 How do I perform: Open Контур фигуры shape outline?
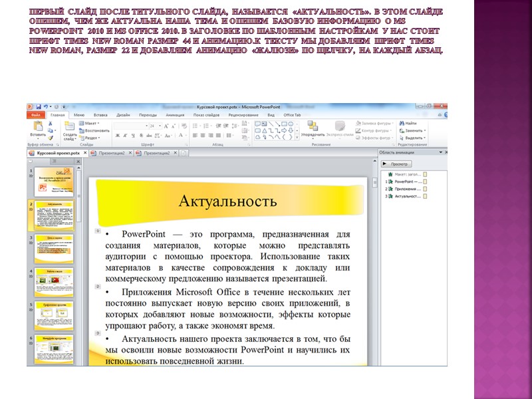click(374, 130)
